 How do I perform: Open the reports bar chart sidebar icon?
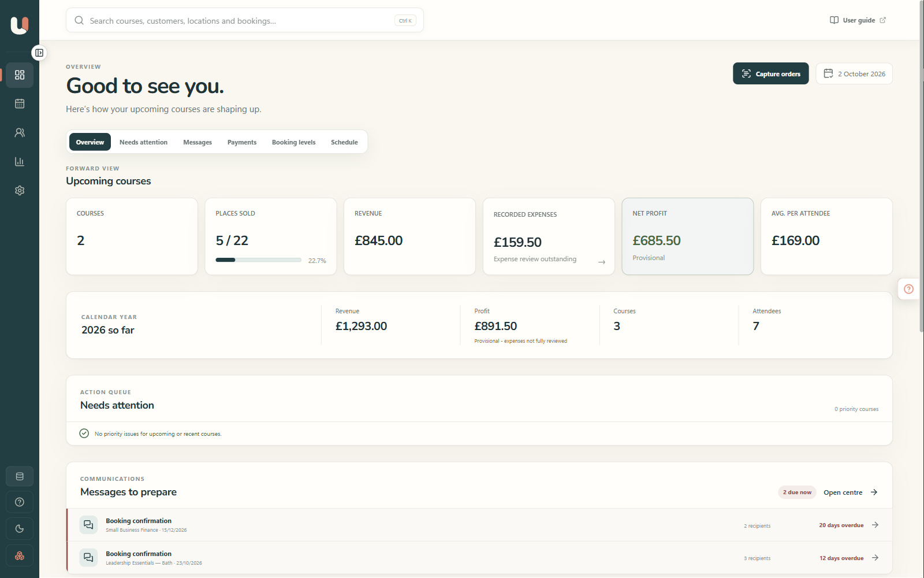pos(20,161)
